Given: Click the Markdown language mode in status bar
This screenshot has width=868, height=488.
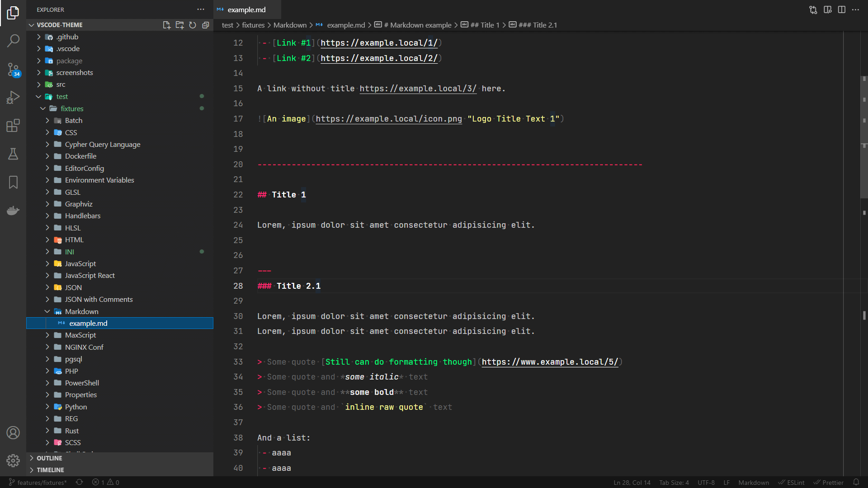Looking at the screenshot, I should click(x=753, y=482).
